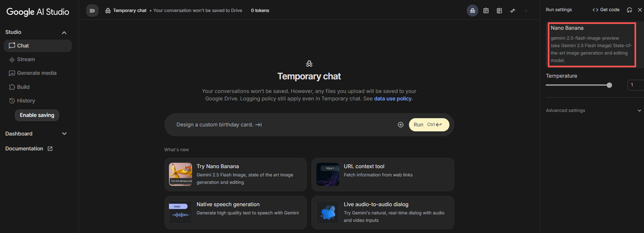Click the compress arrows toolbar icon
The width and height of the screenshot is (644, 233).
[x=513, y=11]
